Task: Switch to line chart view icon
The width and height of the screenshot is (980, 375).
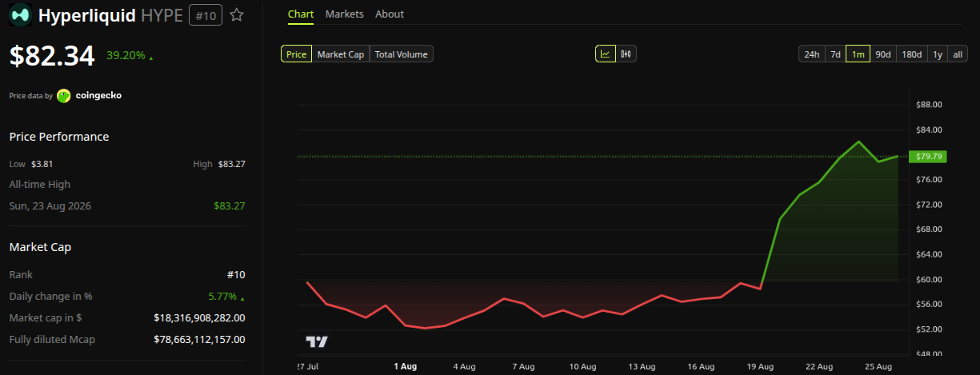Action: (x=605, y=54)
